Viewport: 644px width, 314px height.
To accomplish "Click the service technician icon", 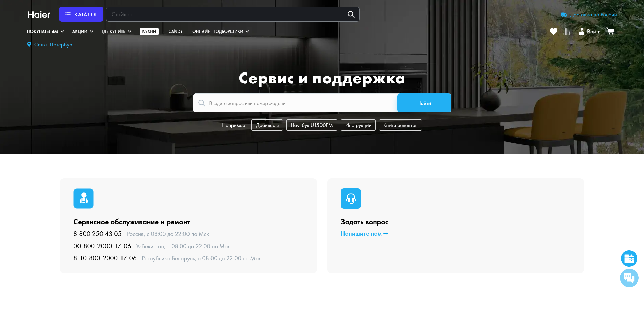I will [x=84, y=198].
